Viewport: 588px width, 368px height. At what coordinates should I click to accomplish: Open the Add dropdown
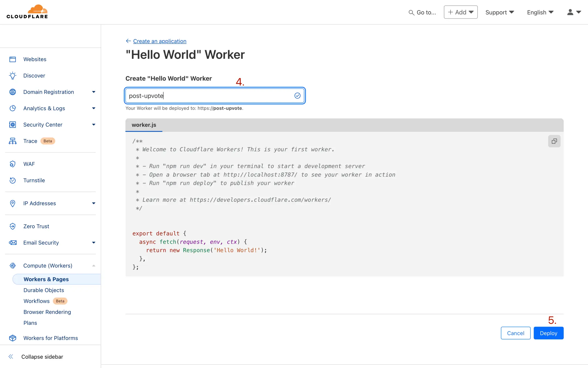[461, 12]
